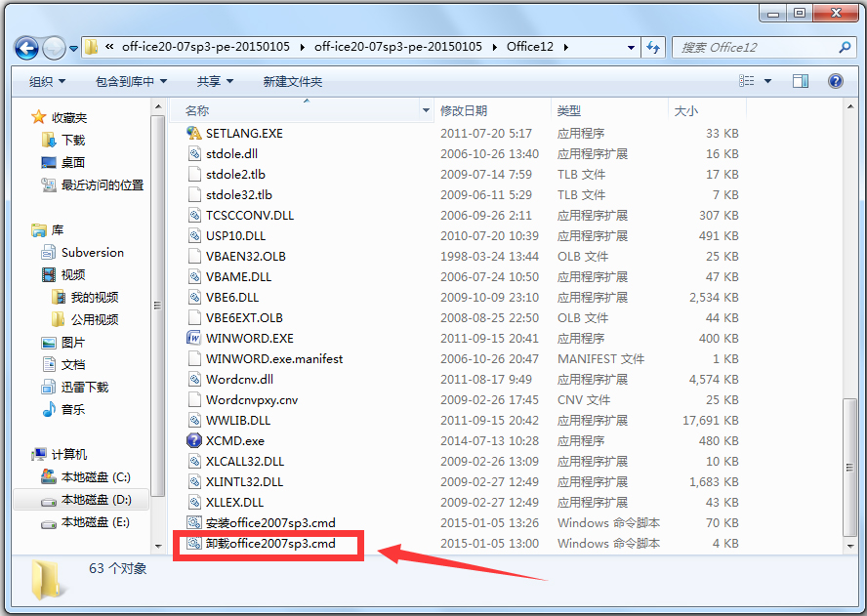Select the SETLANG.EXE file icon
This screenshot has width=867, height=616.
194,134
